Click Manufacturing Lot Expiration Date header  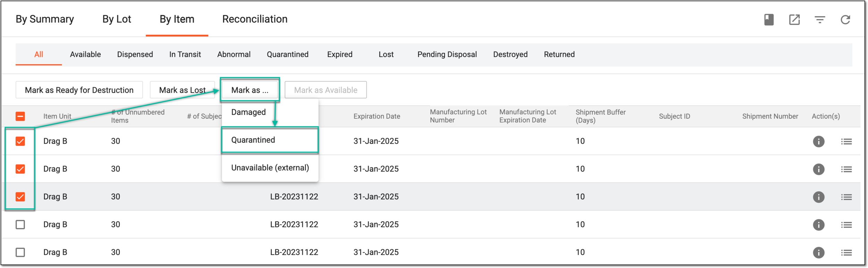point(528,116)
